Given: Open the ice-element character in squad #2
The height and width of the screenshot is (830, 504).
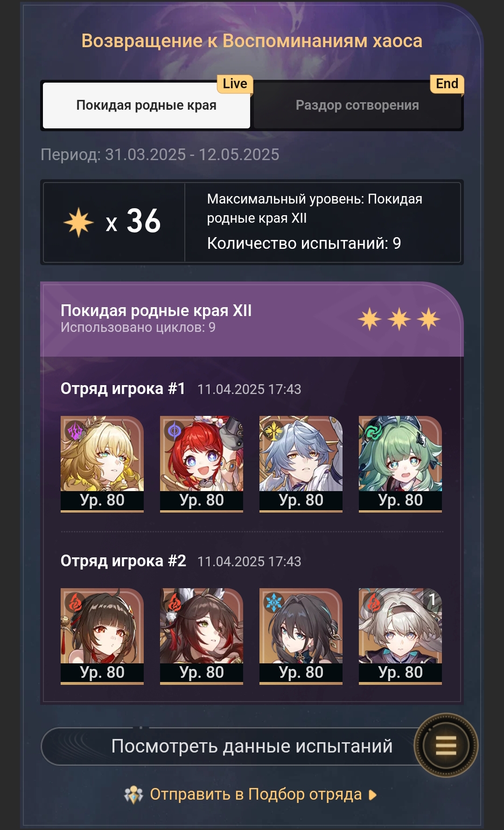Looking at the screenshot, I should (301, 636).
